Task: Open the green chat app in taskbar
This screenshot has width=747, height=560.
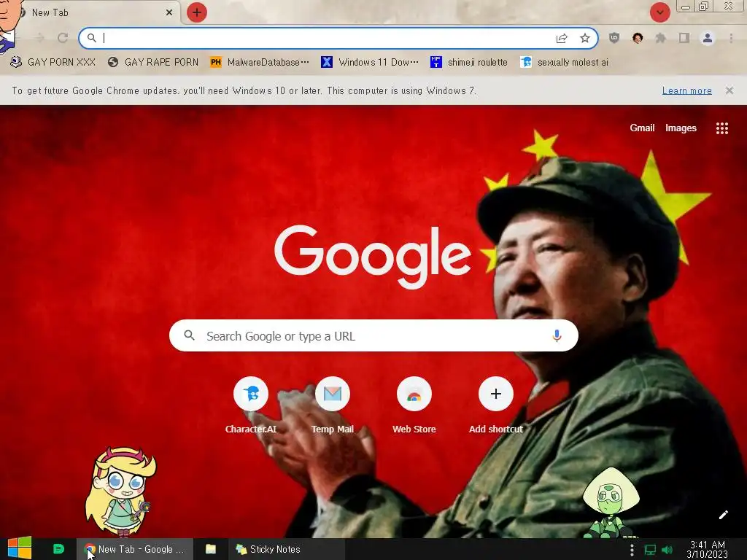Action: tap(58, 549)
